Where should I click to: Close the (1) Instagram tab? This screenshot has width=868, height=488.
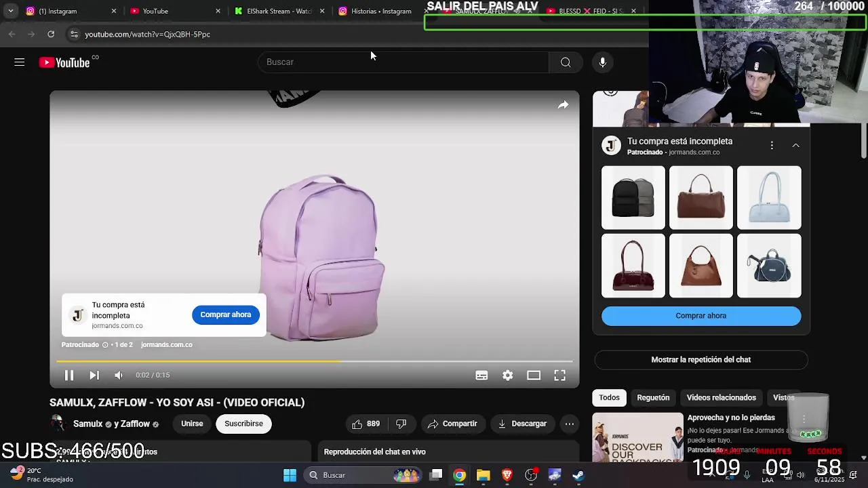[x=113, y=11]
